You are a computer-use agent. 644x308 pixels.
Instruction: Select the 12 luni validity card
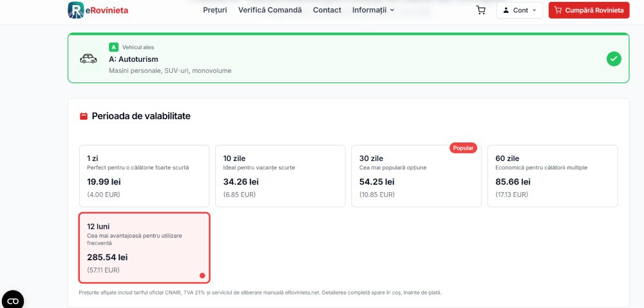pyautogui.click(x=144, y=247)
